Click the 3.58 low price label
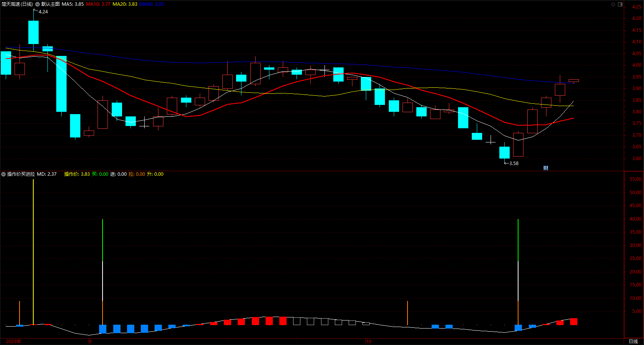This screenshot has width=644, height=345. coord(514,164)
